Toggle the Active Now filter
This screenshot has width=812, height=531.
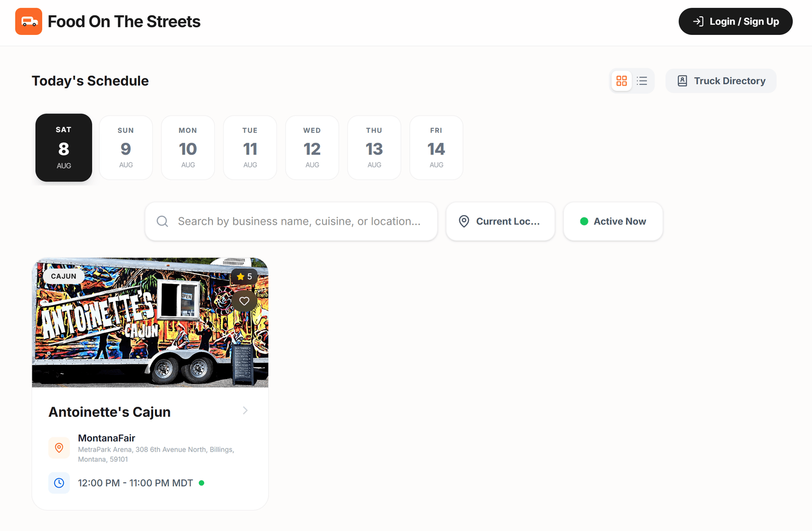(x=613, y=222)
